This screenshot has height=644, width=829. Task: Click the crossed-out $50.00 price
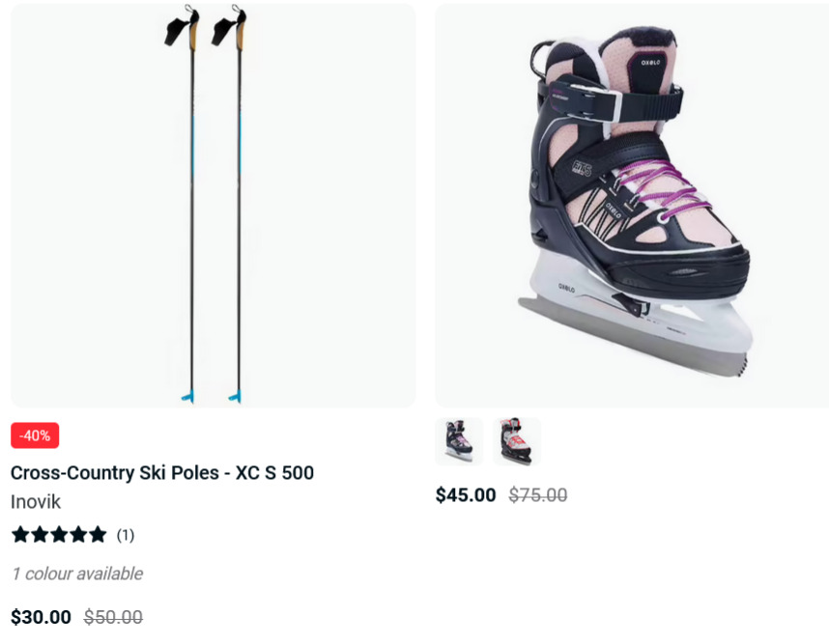point(113,617)
